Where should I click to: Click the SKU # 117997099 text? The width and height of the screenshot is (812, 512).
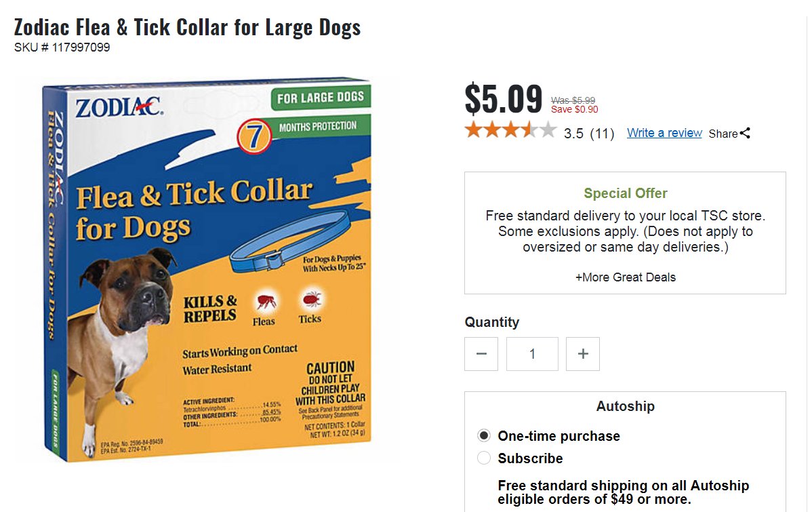pos(62,47)
